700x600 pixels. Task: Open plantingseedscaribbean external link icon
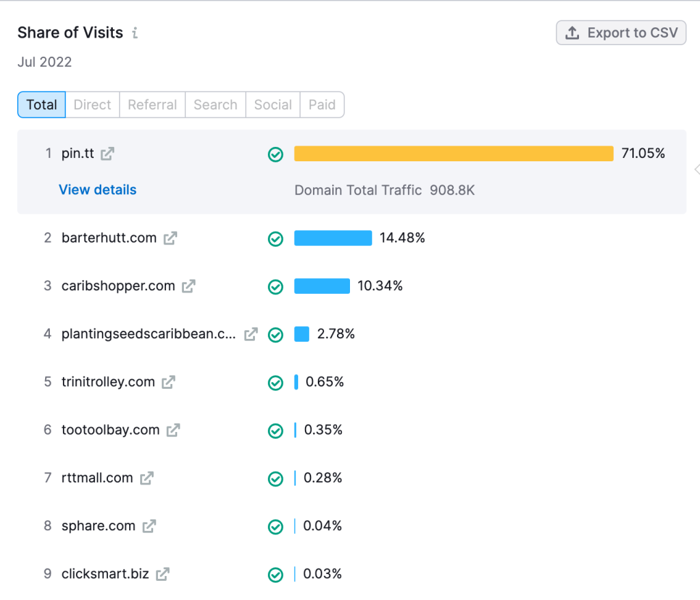pyautogui.click(x=251, y=334)
